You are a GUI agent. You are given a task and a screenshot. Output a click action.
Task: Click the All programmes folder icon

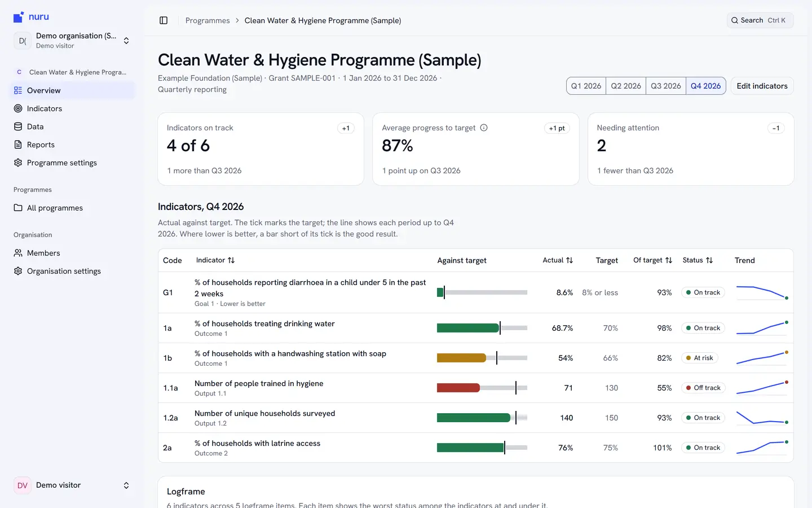(18, 208)
